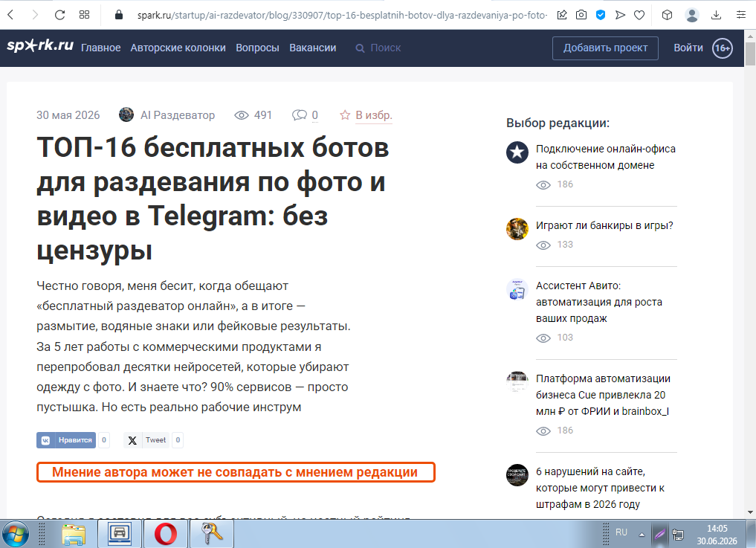756x548 pixels.
Task: Click the RU language indicator
Action: 621,532
